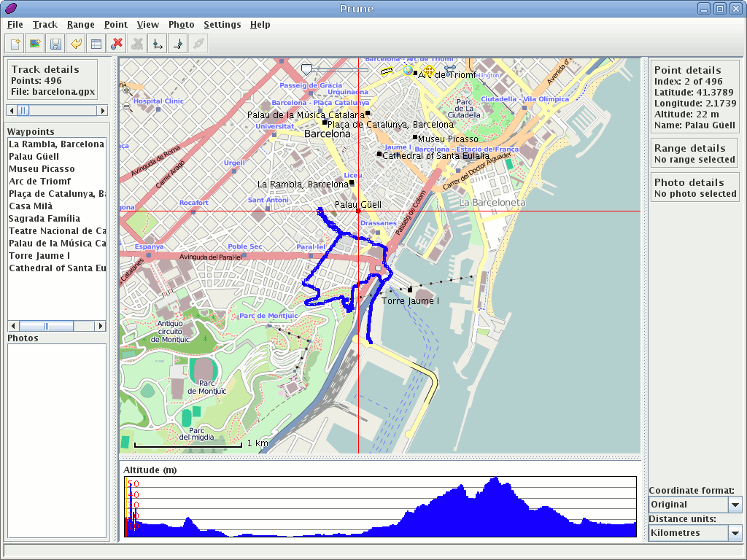Click the track position scrollbar right arrow

point(102,111)
